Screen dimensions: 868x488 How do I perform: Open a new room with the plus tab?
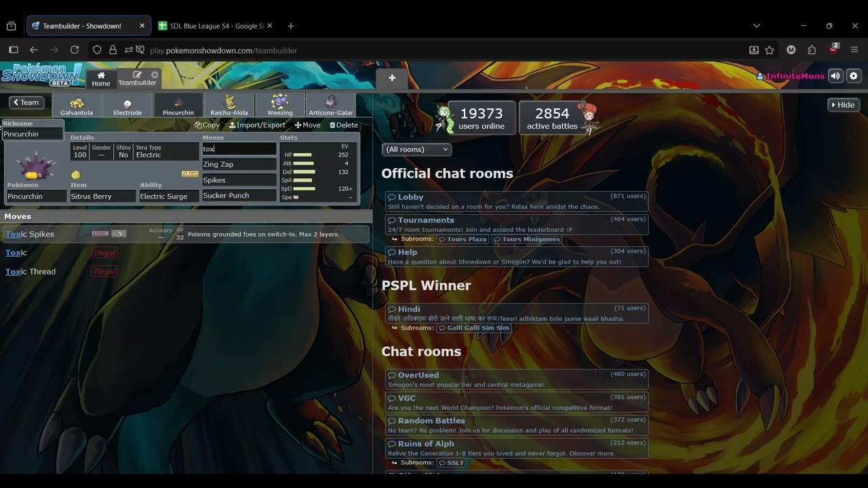point(392,78)
